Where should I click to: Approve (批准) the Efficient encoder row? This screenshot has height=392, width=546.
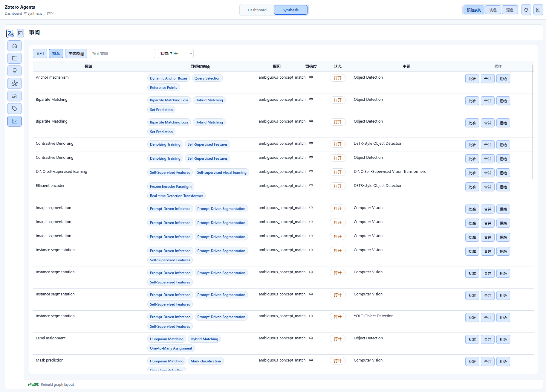click(472, 187)
